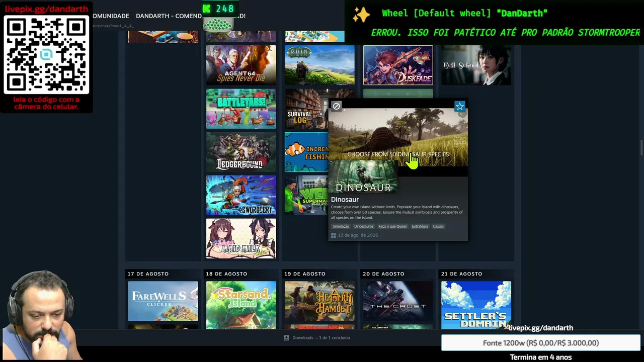Viewport: 644px width, 362px height.
Task: Click the 19 DE AGOSTO date header
Action: [x=305, y=274]
